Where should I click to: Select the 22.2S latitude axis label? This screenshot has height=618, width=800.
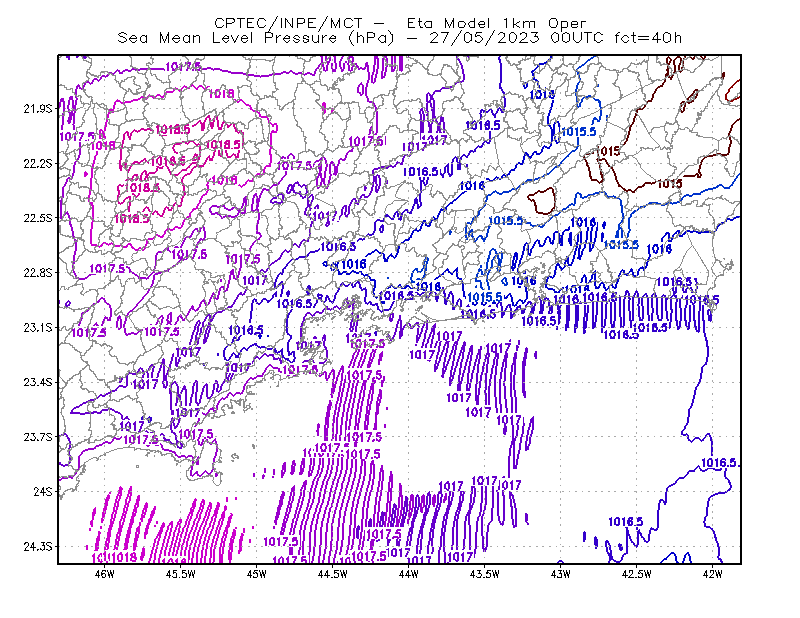click(x=38, y=163)
